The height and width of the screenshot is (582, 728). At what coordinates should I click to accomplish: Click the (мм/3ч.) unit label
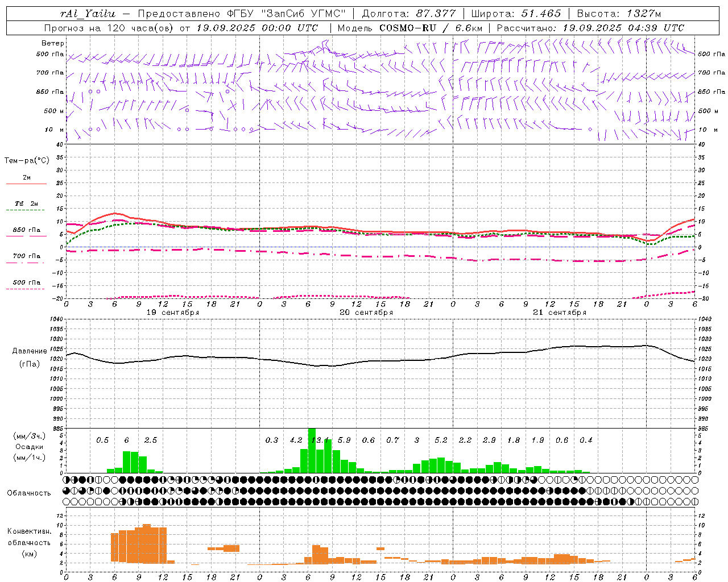(30, 436)
